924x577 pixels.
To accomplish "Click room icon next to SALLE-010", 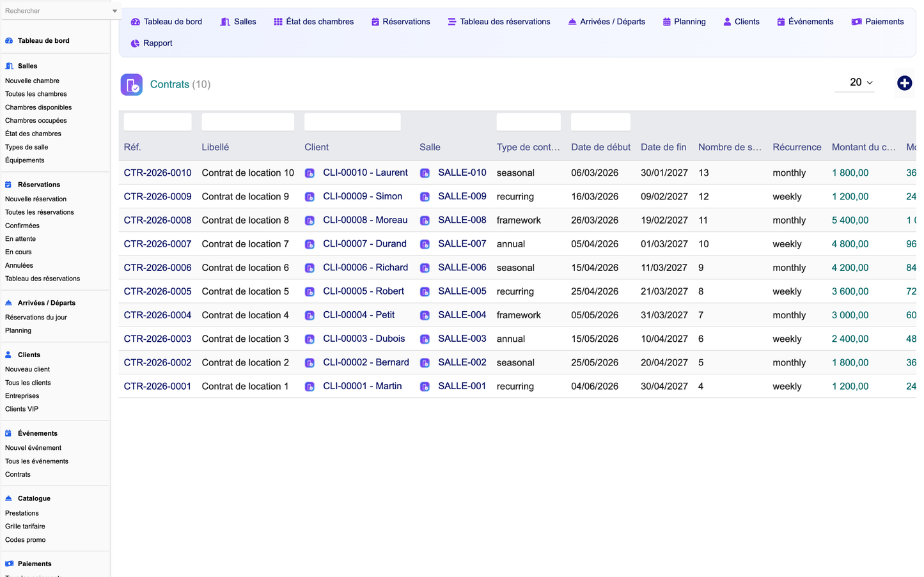I will [425, 173].
